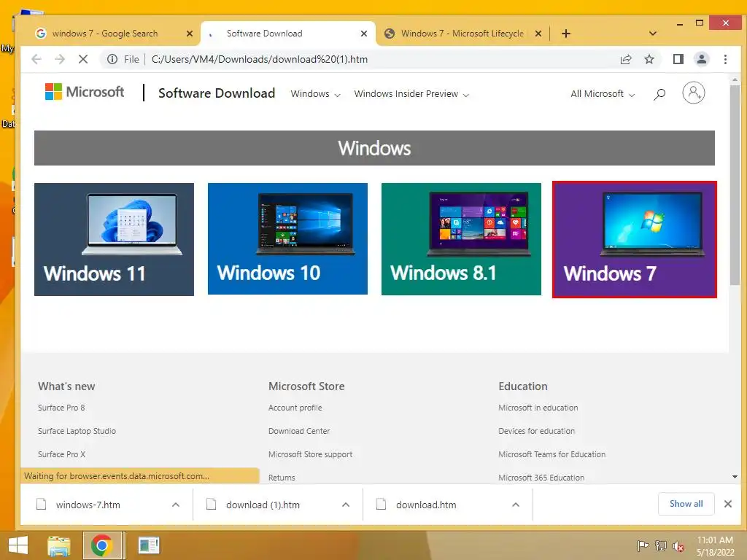Open Surface Pro 8 link
This screenshot has width=747, height=560.
coord(61,408)
